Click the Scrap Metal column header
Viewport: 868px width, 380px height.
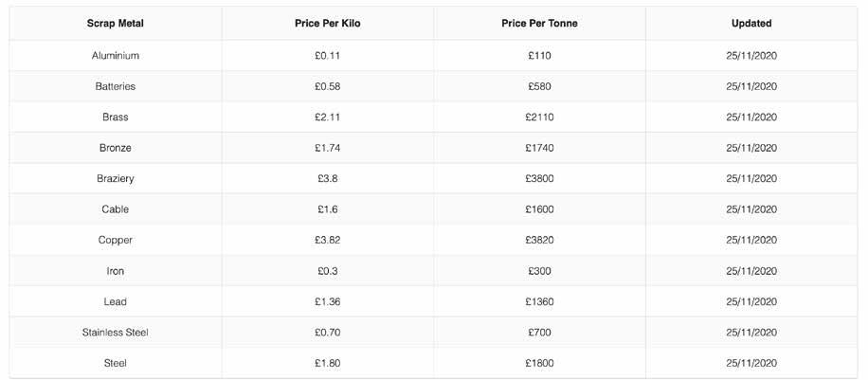click(115, 24)
